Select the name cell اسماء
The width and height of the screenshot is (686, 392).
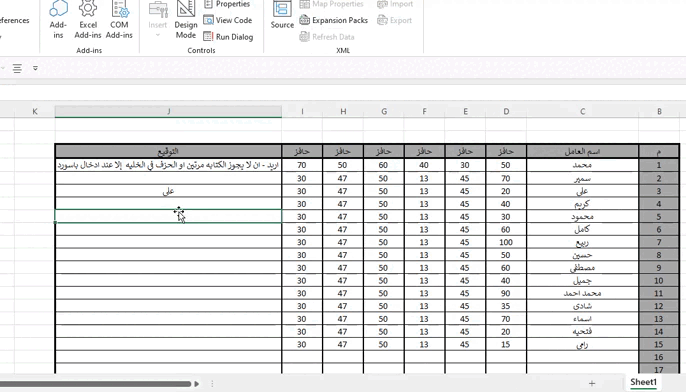(583, 318)
